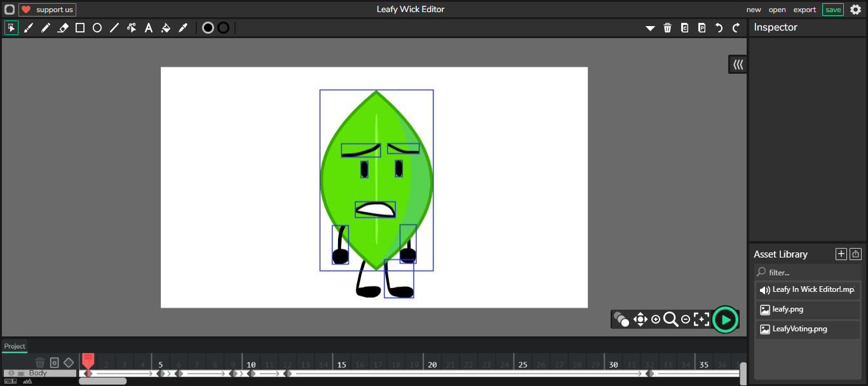Select the Text tool

(x=149, y=28)
